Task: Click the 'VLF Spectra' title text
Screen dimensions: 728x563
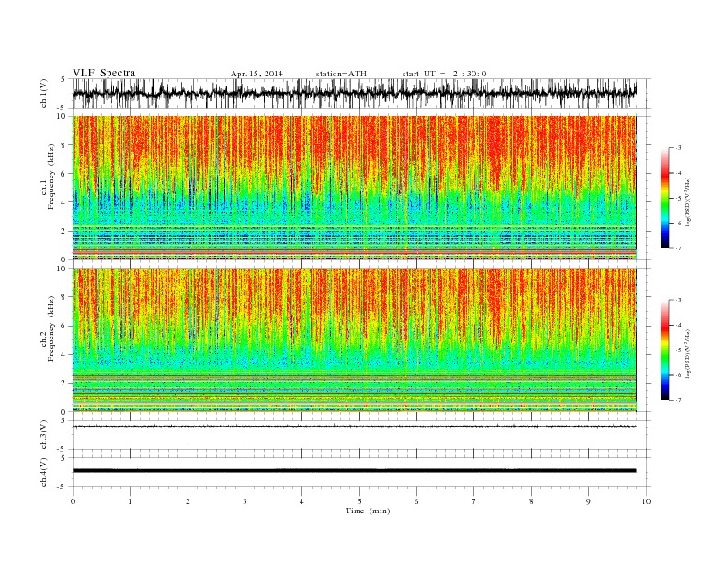Action: (104, 73)
